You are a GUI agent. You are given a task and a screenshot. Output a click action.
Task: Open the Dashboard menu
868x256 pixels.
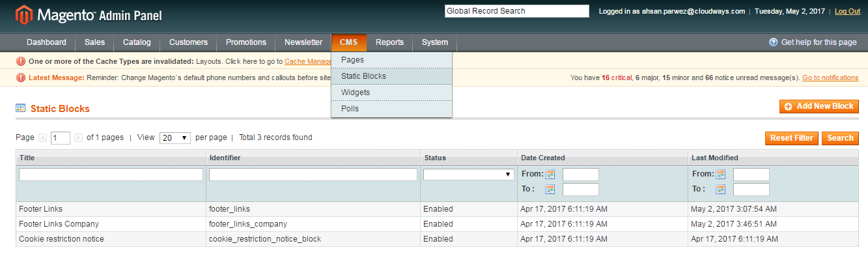pyautogui.click(x=46, y=42)
